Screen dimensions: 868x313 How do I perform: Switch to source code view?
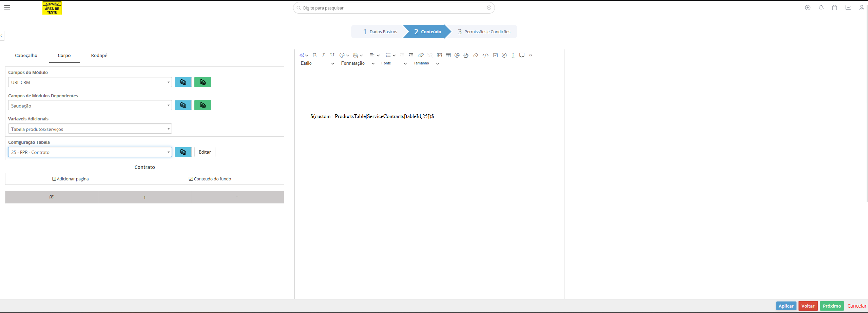tap(485, 55)
